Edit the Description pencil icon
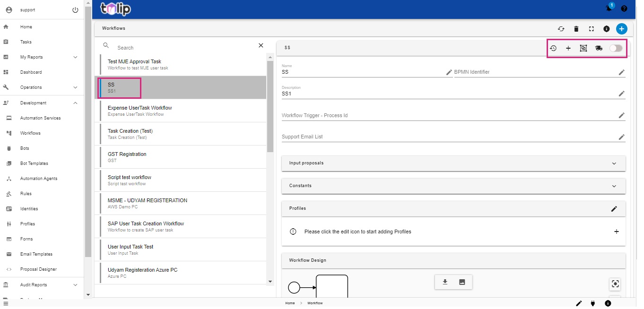This screenshot has width=644, height=309. pos(622,94)
